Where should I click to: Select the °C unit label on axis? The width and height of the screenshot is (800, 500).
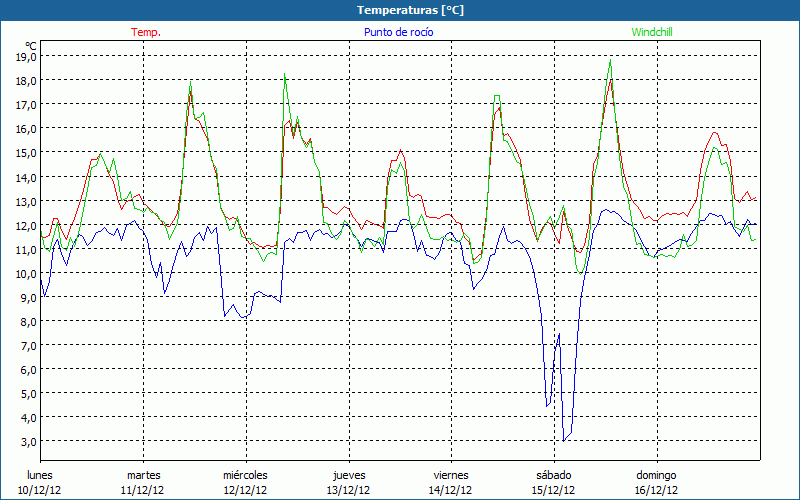click(x=31, y=45)
